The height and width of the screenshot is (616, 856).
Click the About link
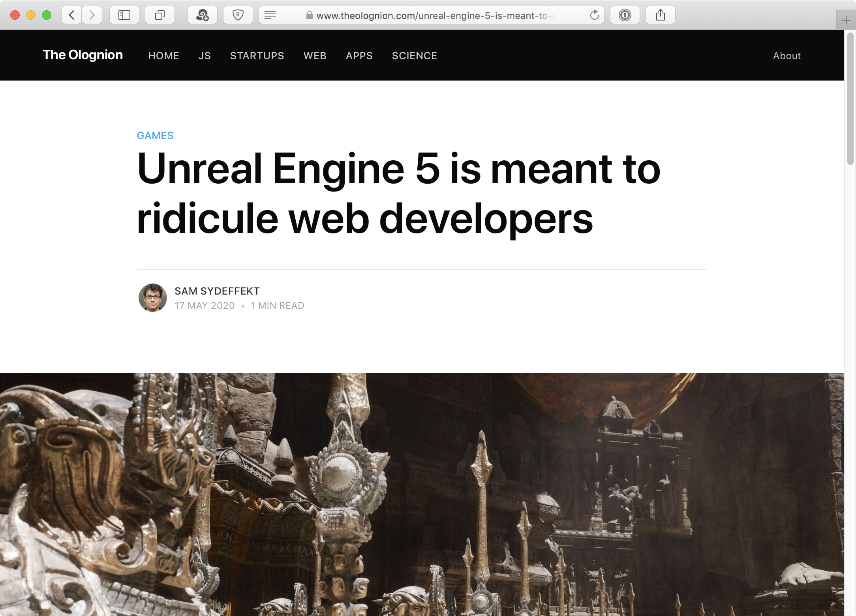coord(787,56)
